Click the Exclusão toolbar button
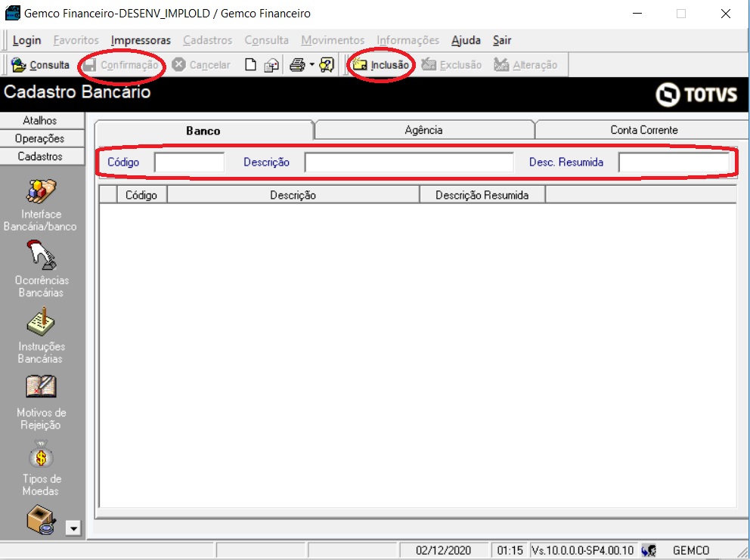The width and height of the screenshot is (750, 560). point(451,65)
